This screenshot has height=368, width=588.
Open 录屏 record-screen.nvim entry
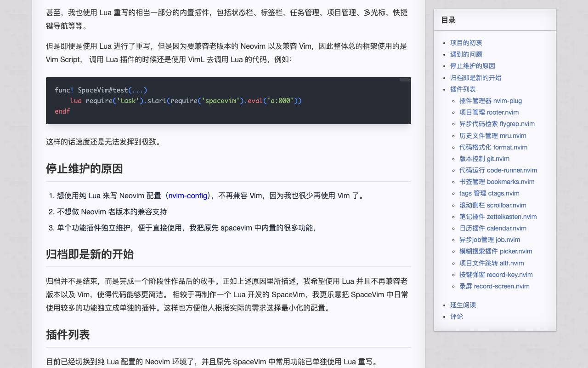495,286
